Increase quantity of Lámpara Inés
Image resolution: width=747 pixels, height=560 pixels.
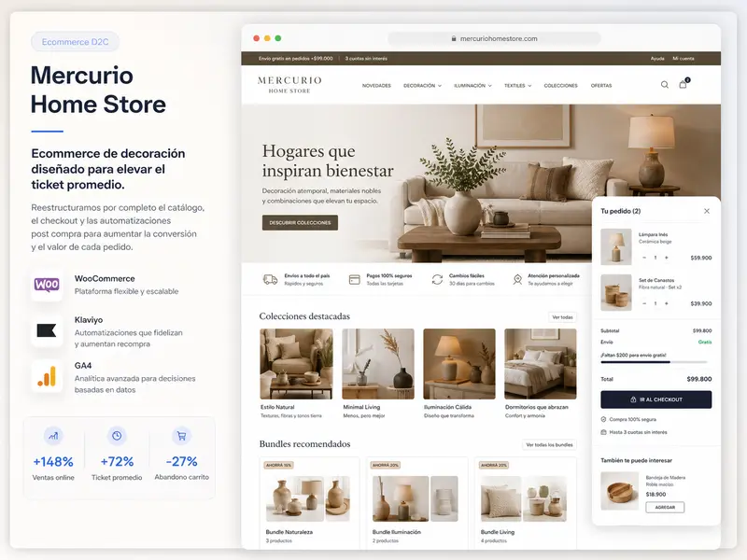point(667,258)
